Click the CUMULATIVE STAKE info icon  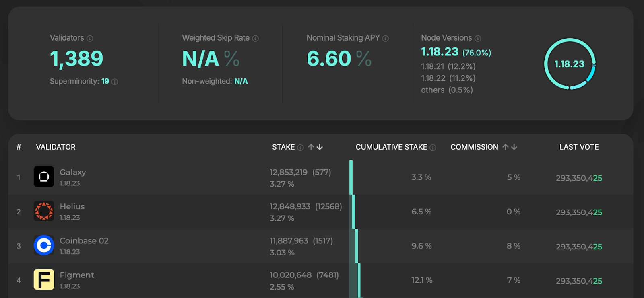point(433,148)
